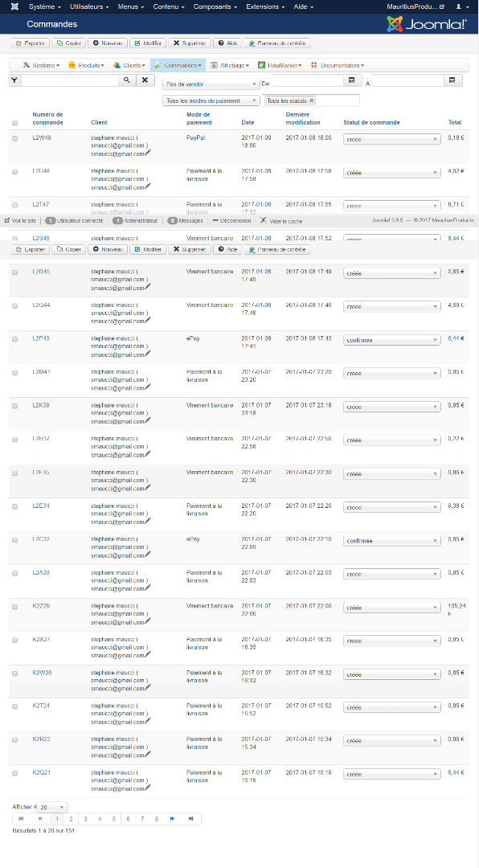
Task: Click edit pencil for order L2P43 client
Action: click(x=148, y=354)
